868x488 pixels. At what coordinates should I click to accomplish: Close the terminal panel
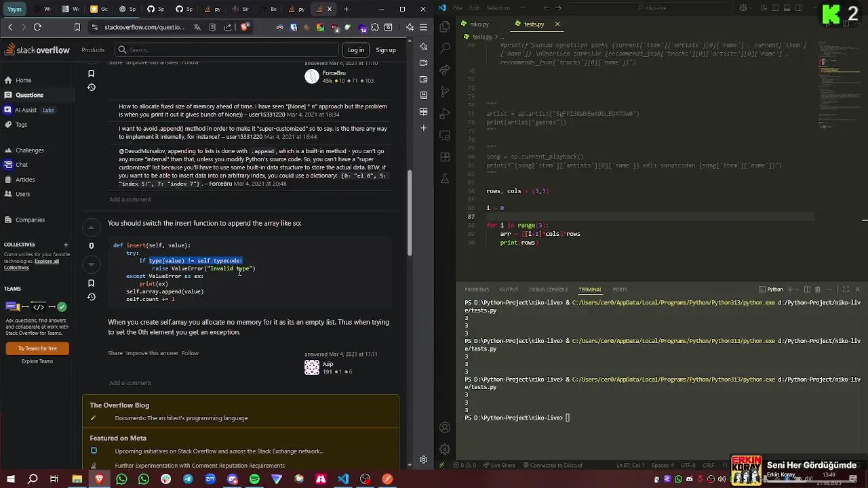click(857, 289)
